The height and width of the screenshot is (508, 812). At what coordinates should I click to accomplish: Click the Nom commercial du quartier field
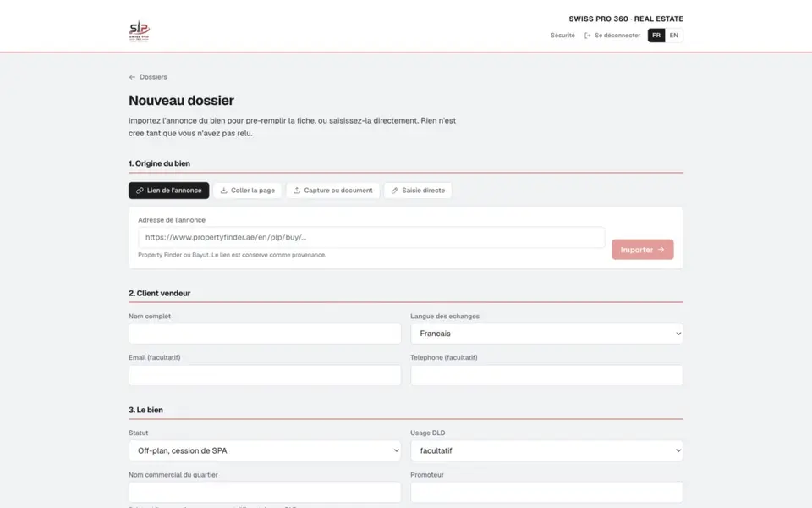265,493
